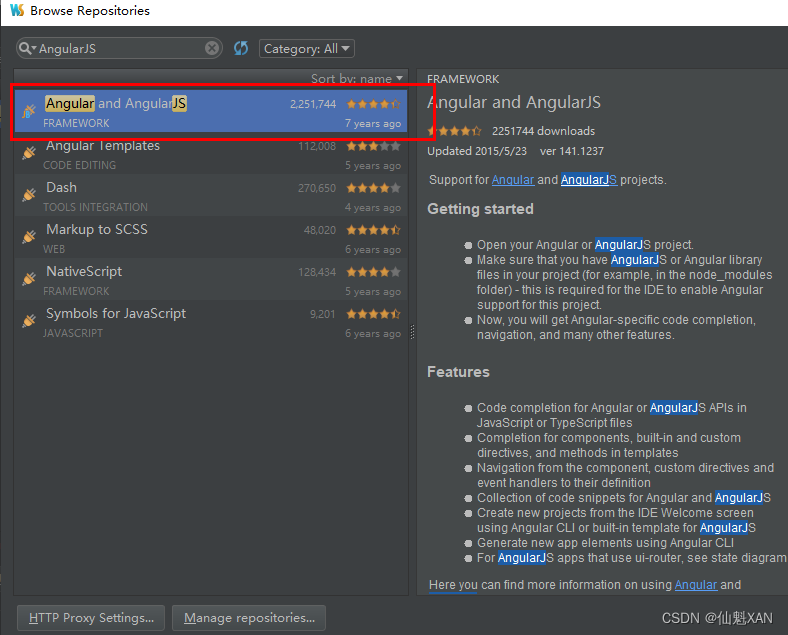
Task: Clear the AngularJS search text
Action: pos(212,48)
